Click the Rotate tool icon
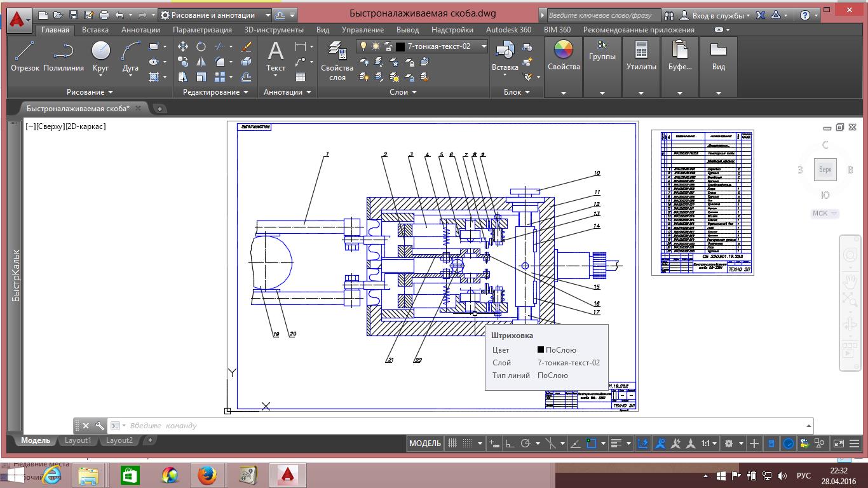The width and height of the screenshot is (868, 488). pos(201,46)
